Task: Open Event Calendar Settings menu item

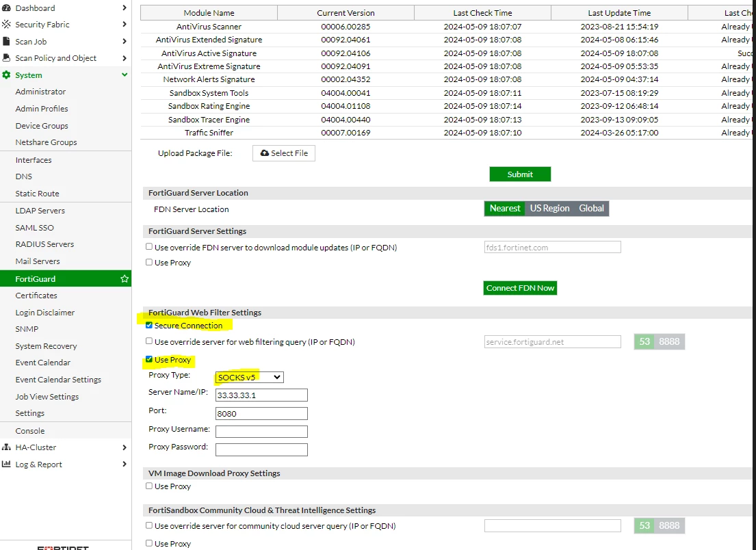Action: [58, 380]
